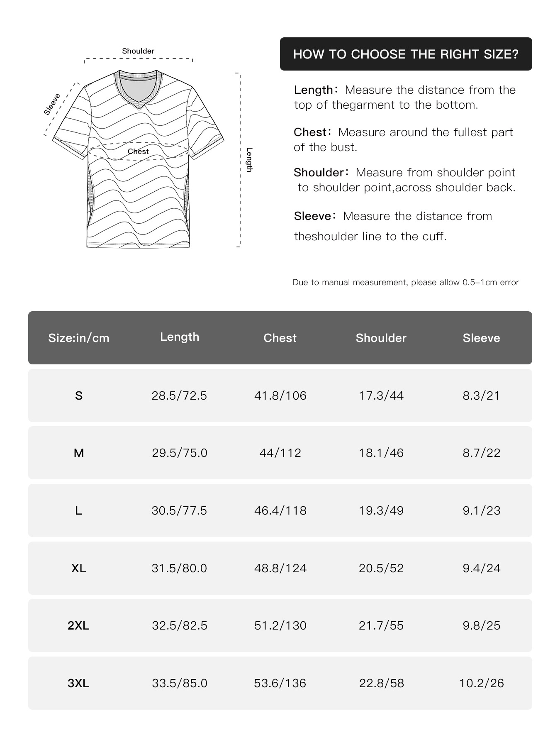
Task: Click the Shoulder label above the shirt diagram
Action: 138,51
